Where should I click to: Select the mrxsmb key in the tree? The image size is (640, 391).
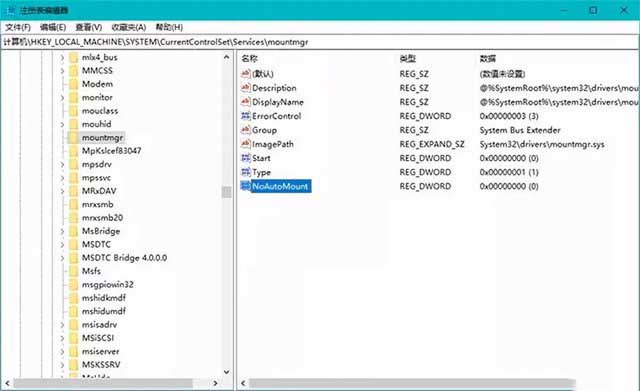point(98,204)
